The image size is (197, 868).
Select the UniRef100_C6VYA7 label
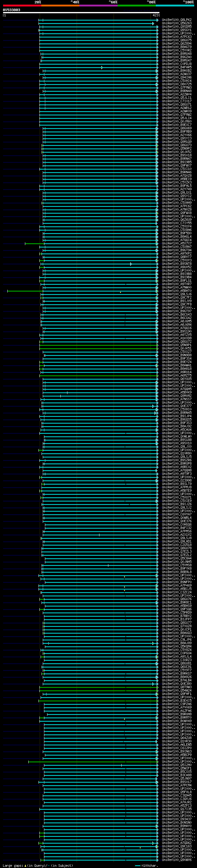click(x=177, y=514)
